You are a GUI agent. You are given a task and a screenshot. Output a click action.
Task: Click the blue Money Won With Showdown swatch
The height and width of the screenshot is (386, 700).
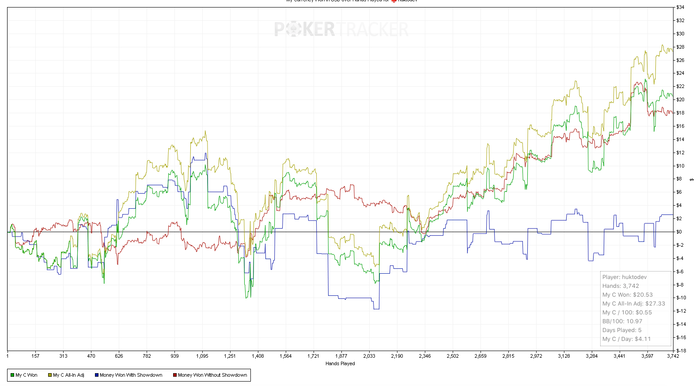[96, 375]
